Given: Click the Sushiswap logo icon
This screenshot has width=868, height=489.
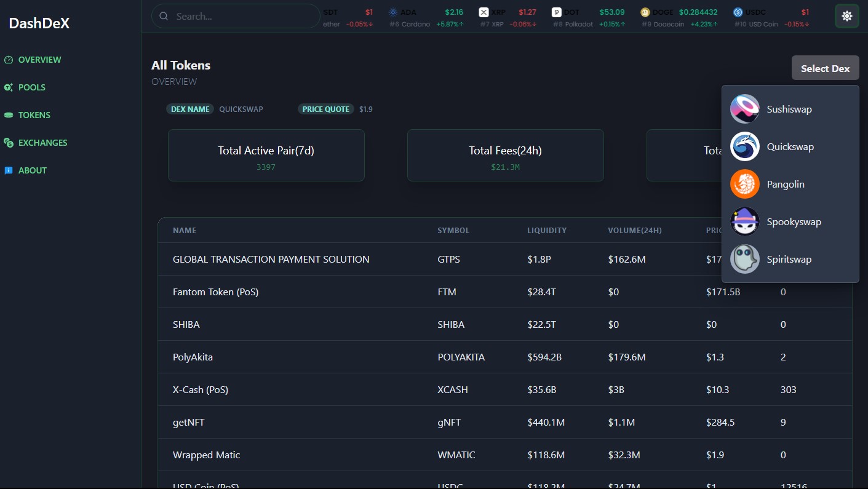Looking at the screenshot, I should click(744, 109).
